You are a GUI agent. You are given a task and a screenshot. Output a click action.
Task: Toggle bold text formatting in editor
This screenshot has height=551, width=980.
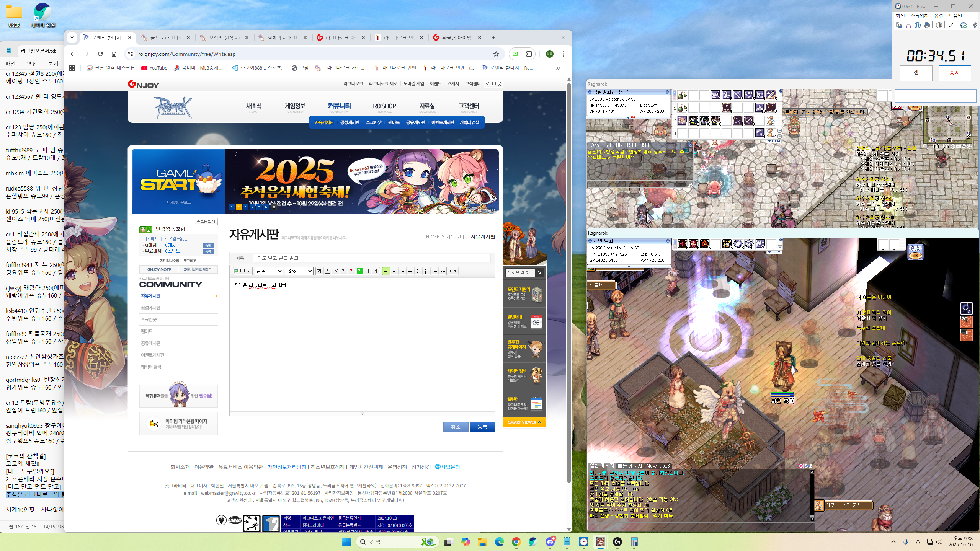[x=319, y=271]
